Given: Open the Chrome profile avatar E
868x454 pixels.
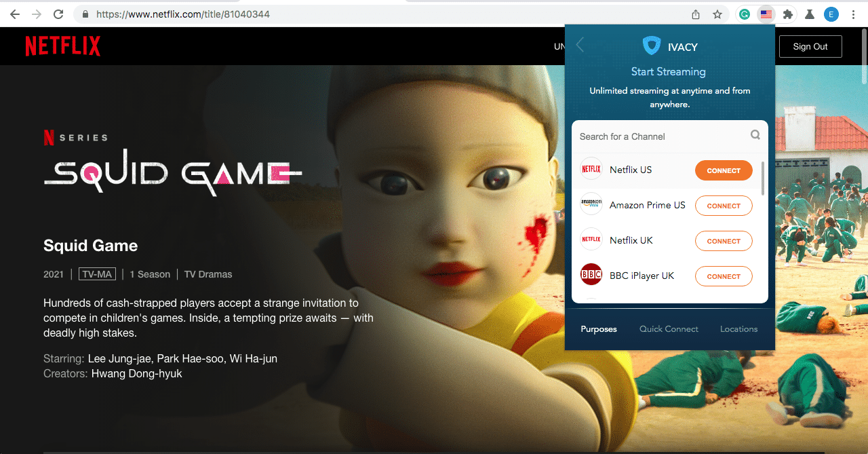Looking at the screenshot, I should tap(831, 14).
